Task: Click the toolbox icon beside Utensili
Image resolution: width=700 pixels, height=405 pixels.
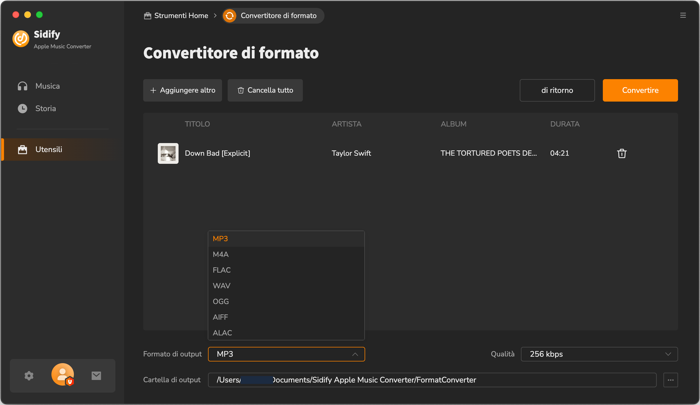Action: (22, 150)
